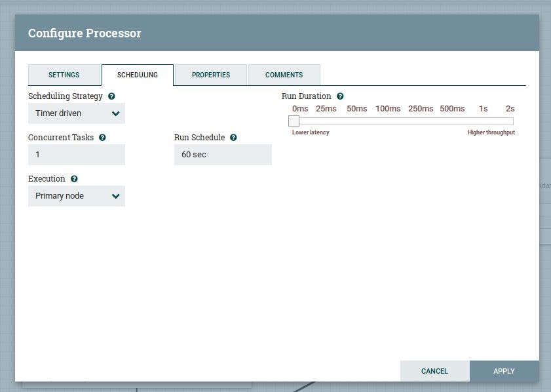This screenshot has width=551, height=392.
Task: Select the Scheduling tab
Action: click(x=138, y=75)
